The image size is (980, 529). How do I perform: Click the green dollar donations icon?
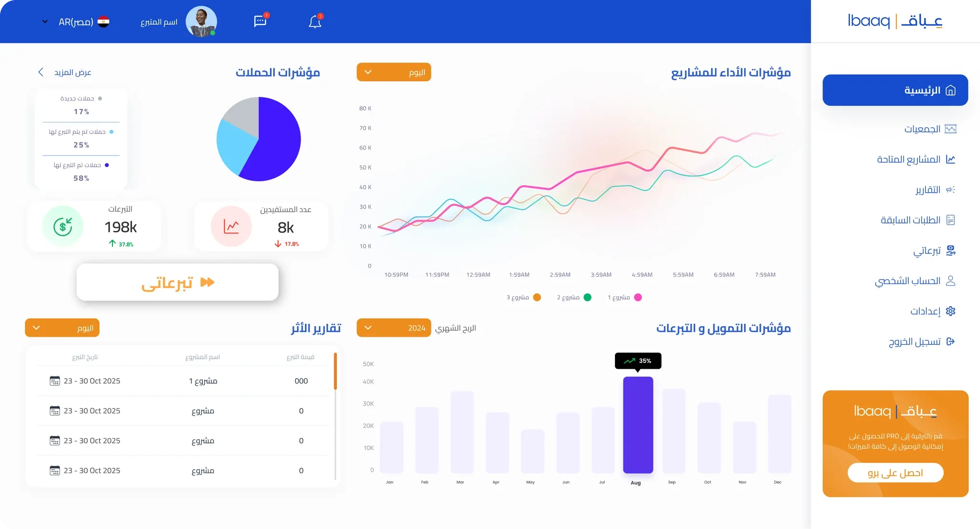(x=63, y=226)
